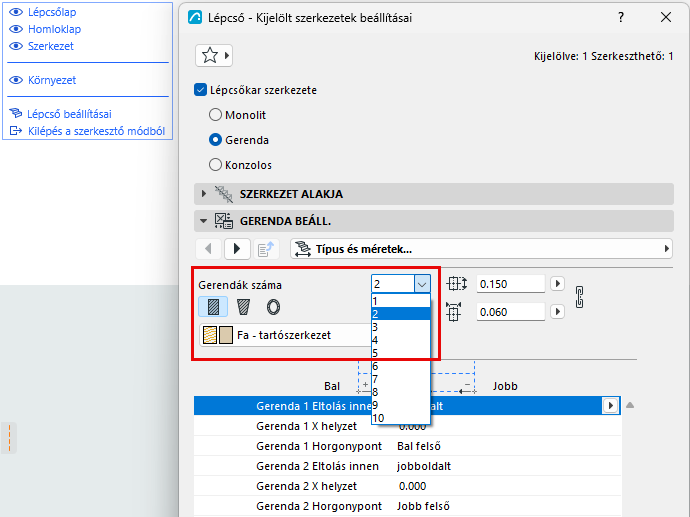Select round beam profile icon
Image resolution: width=690 pixels, height=517 pixels.
point(273,307)
